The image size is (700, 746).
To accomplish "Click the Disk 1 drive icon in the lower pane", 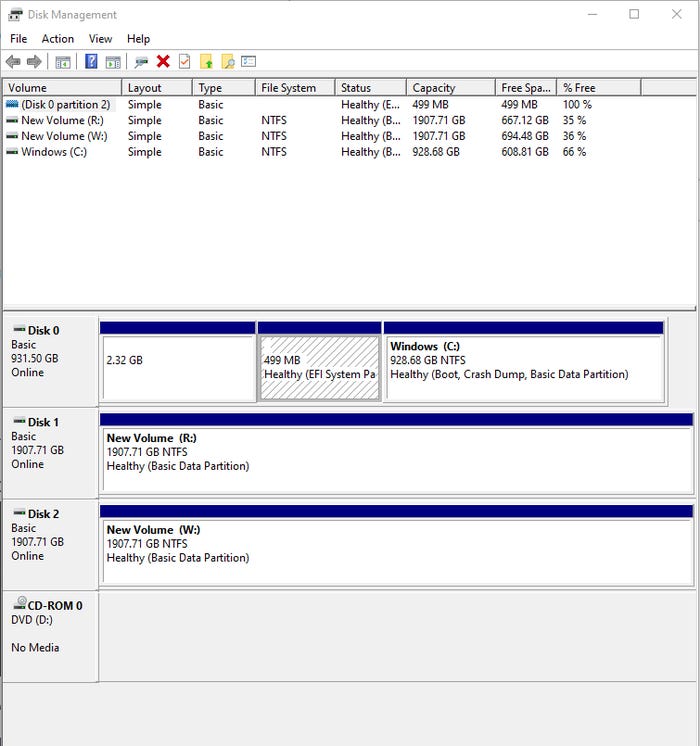I will pyautogui.click(x=20, y=421).
